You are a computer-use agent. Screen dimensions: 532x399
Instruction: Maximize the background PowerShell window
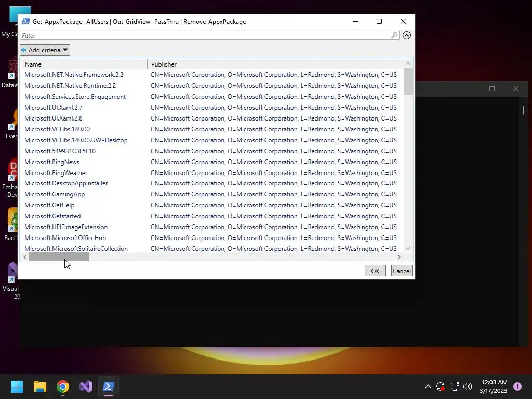point(492,89)
